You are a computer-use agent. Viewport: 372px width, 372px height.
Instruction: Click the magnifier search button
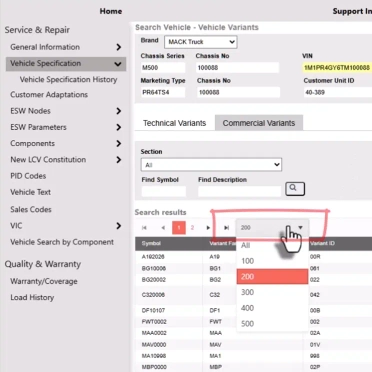[295, 189]
